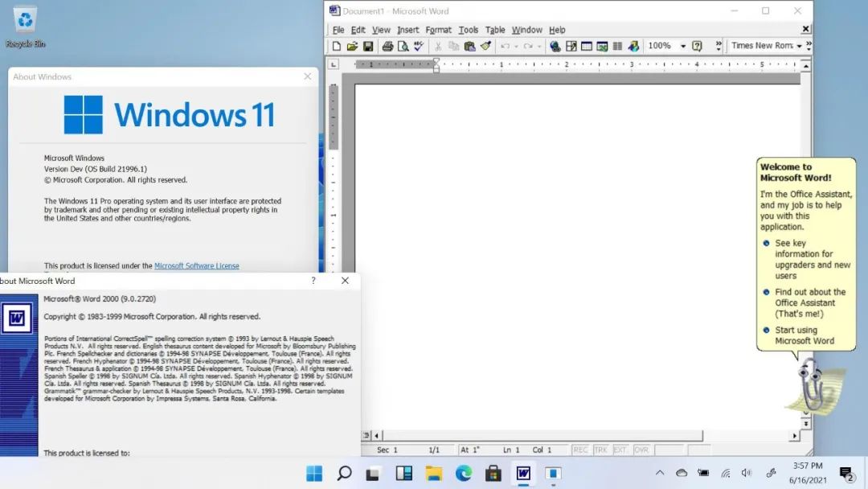Select "Start using Microsoft Word" option

point(804,335)
